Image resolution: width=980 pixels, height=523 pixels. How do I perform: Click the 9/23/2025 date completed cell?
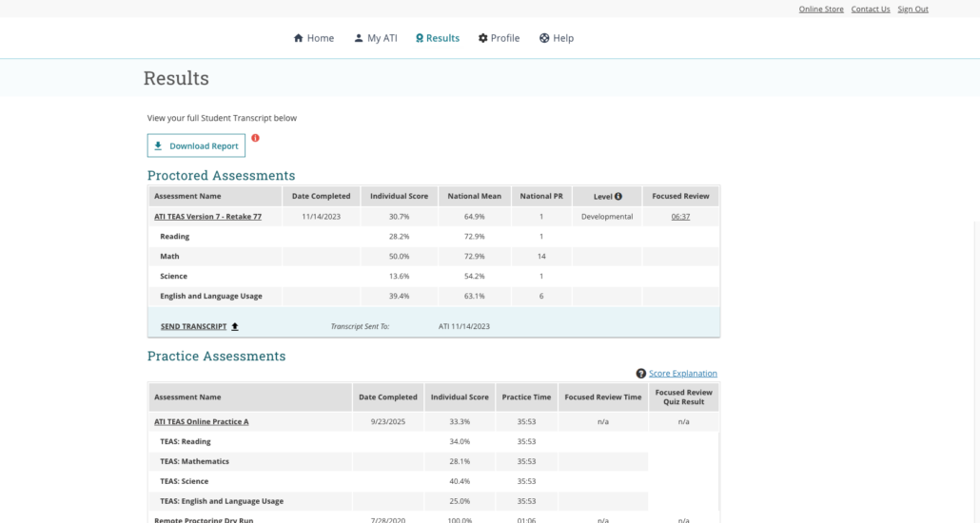pos(388,422)
